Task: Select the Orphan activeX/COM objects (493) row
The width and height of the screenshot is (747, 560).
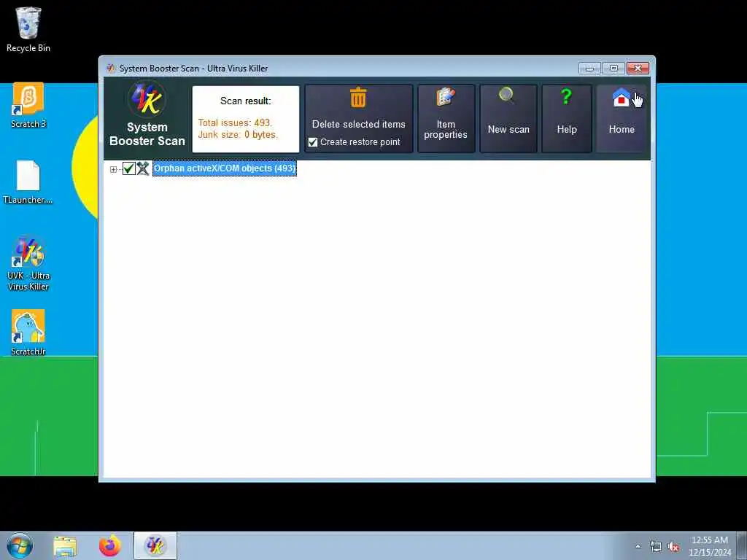Action: pyautogui.click(x=225, y=168)
